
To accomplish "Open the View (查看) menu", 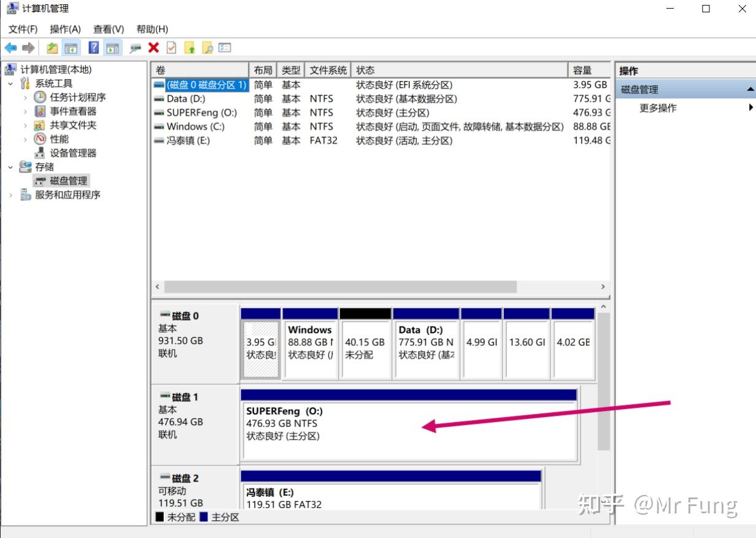I will (x=109, y=29).
